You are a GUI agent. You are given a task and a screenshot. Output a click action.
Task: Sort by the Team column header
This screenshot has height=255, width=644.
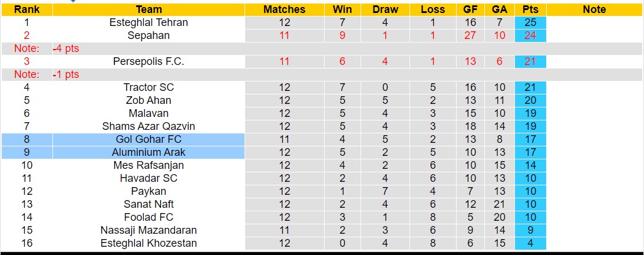coord(148,9)
